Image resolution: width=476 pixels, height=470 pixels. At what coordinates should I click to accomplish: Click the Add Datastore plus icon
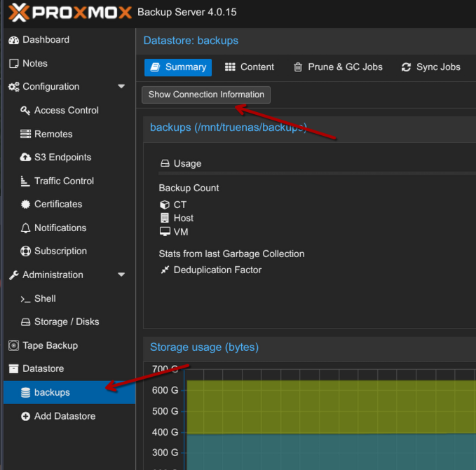26,416
